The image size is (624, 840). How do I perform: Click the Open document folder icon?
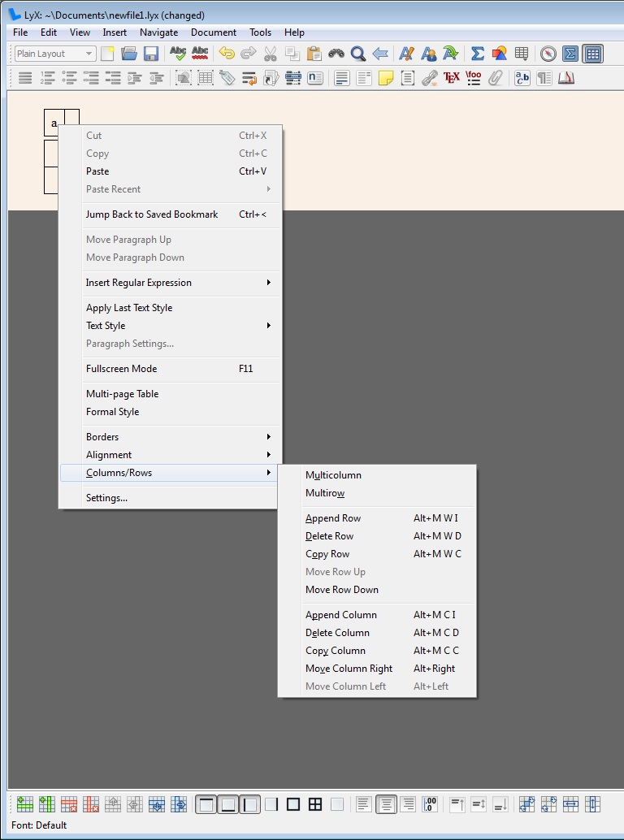(129, 54)
